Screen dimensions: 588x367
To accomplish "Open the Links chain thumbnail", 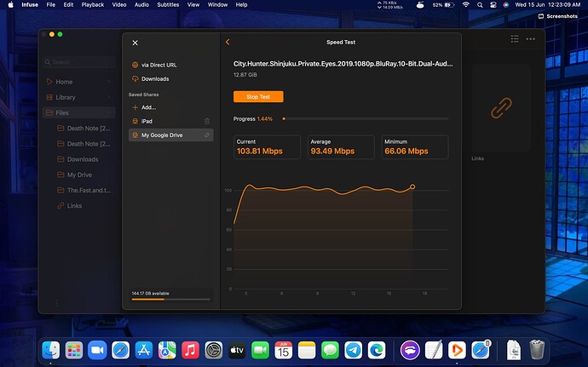I will click(501, 108).
